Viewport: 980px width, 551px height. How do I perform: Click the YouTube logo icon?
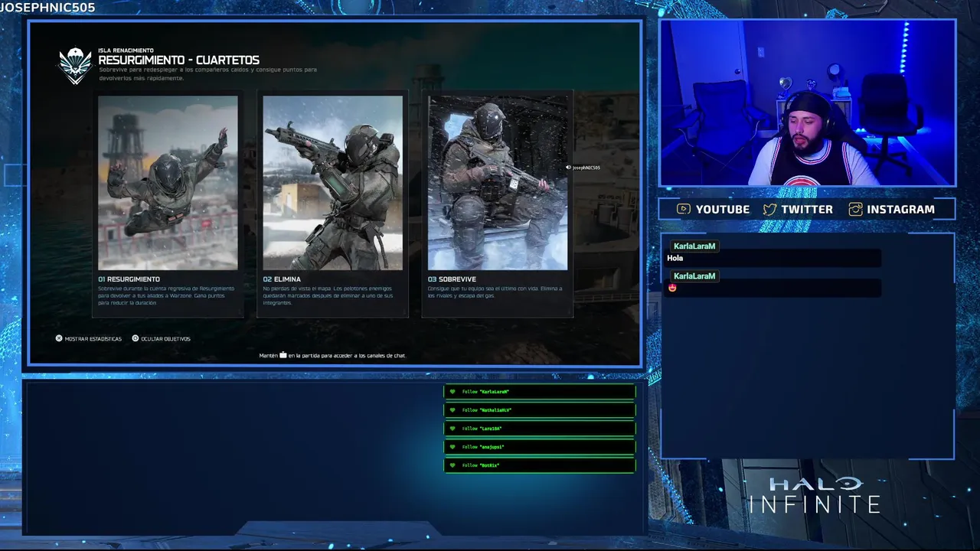(x=684, y=209)
